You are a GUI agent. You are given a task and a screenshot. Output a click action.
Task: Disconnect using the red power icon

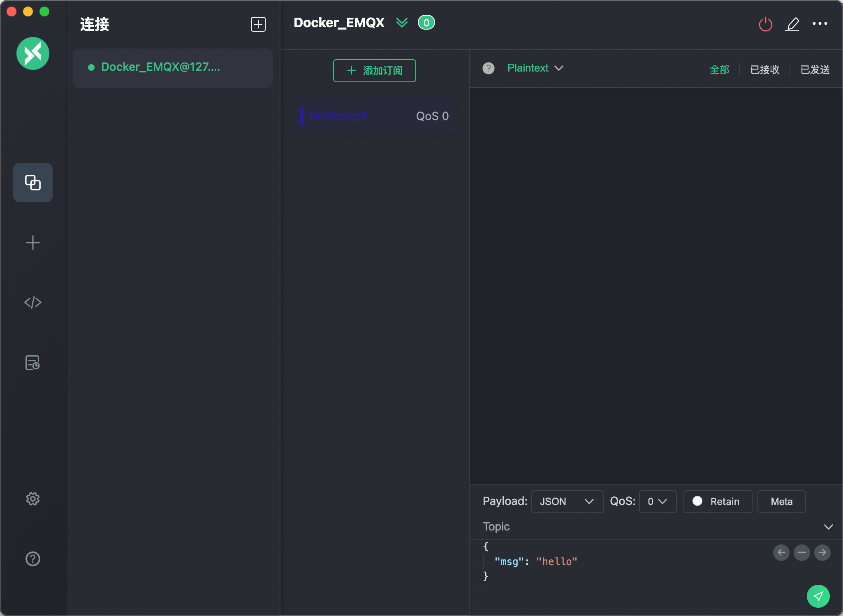pyautogui.click(x=766, y=24)
